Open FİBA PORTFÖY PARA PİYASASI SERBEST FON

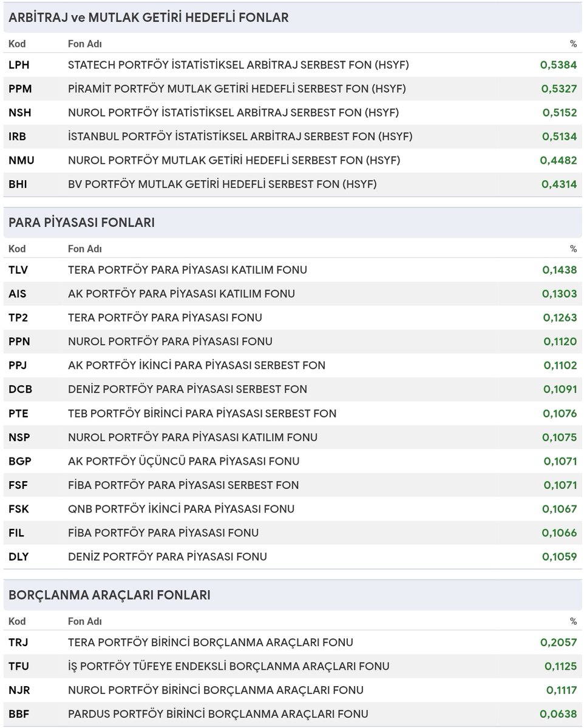click(x=183, y=485)
